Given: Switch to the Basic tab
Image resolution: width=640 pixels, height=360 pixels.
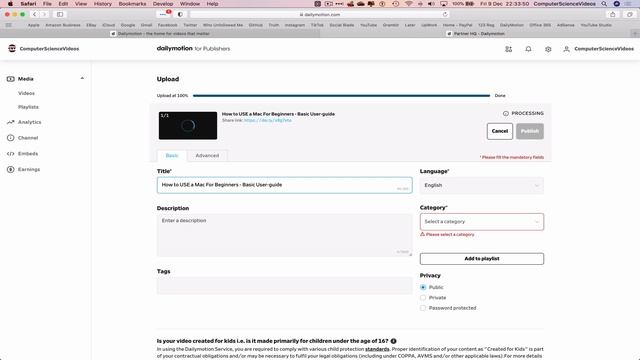Looking at the screenshot, I should [172, 156].
